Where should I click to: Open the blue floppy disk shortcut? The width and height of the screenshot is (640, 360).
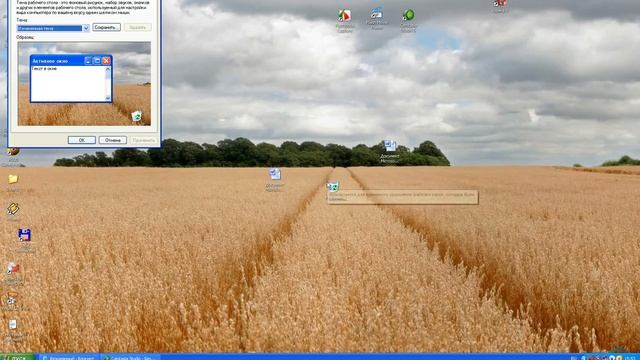24,235
